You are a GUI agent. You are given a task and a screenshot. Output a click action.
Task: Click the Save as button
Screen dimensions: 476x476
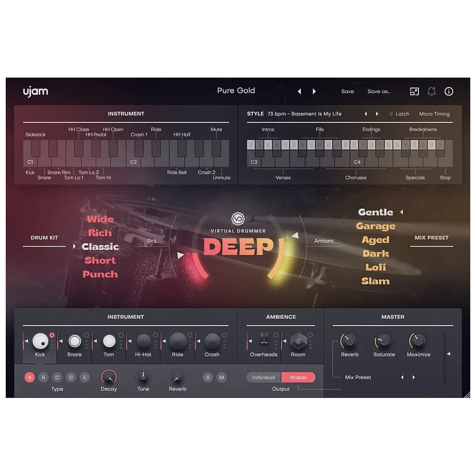379,91
